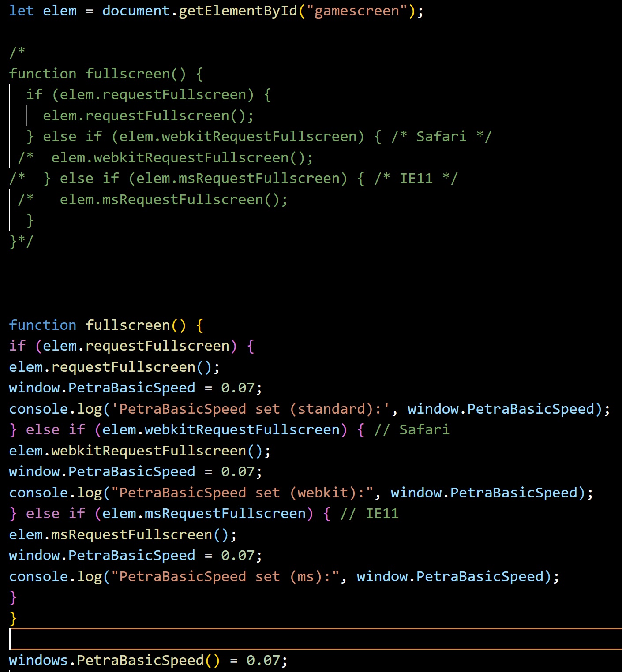Click the uncommented elem.msRequestFullscreen(); call
Image resolution: width=622 pixels, height=672 pixels.
[x=123, y=534]
